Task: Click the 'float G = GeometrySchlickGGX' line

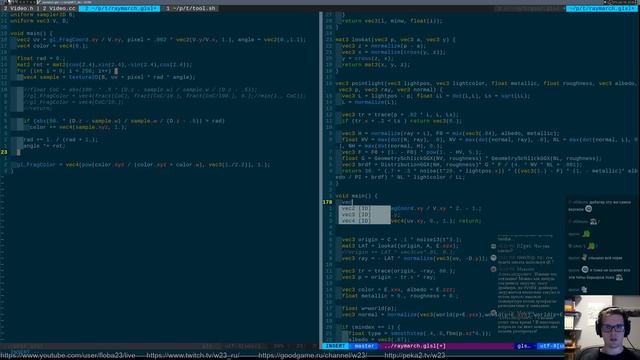Action: (471, 158)
